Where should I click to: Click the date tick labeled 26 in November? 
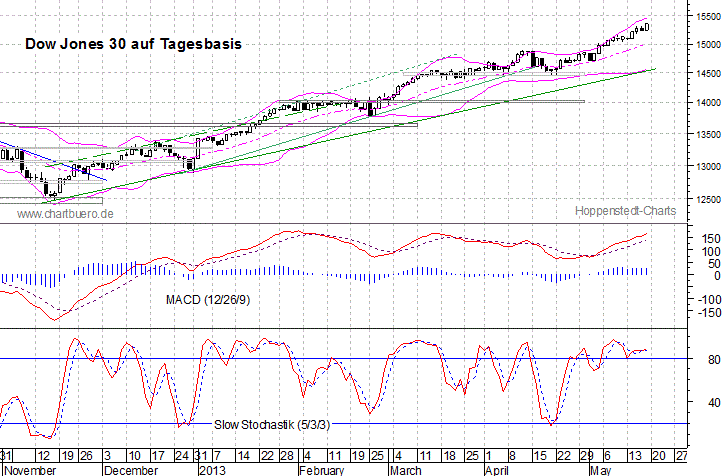click(x=86, y=456)
